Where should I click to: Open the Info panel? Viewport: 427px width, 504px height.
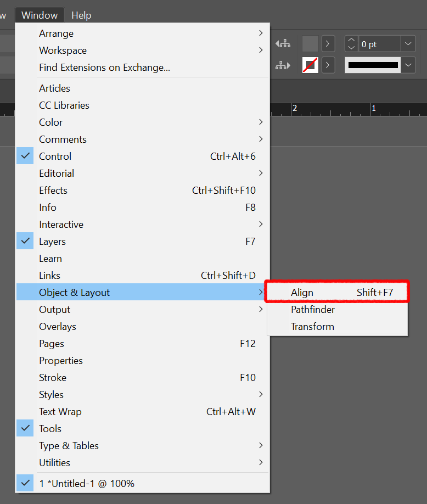143,208
